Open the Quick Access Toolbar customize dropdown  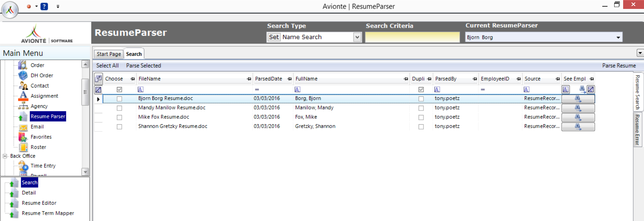coord(58,6)
